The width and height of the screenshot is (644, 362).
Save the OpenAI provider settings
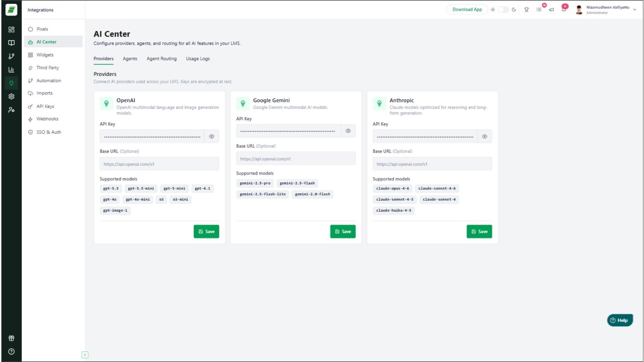click(x=206, y=232)
